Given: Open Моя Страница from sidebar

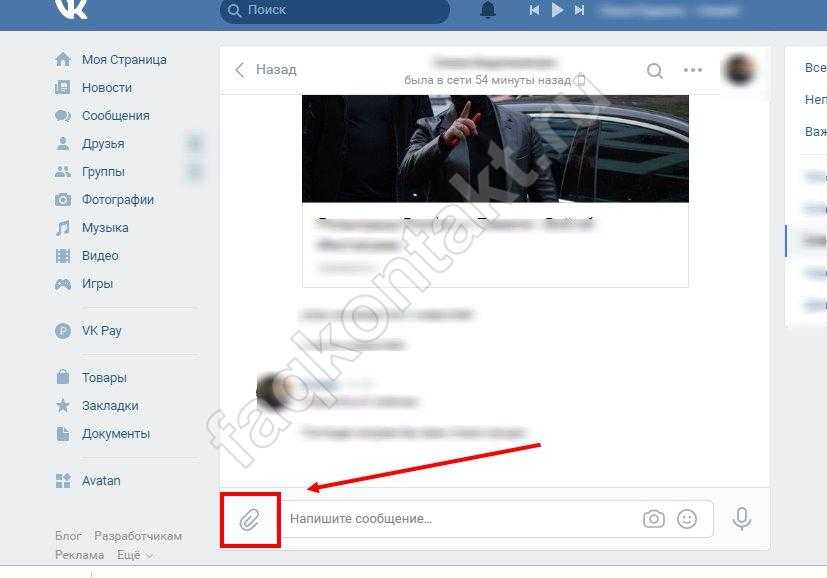Looking at the screenshot, I should (123, 60).
